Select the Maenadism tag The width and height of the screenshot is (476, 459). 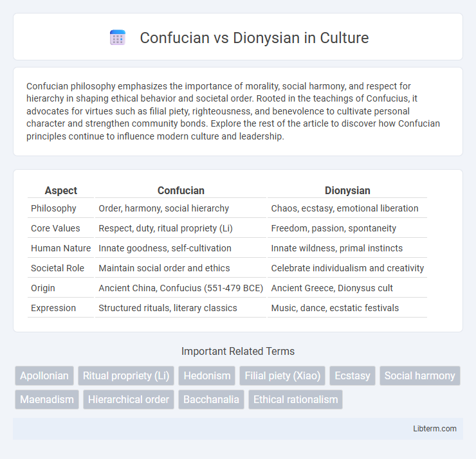(47, 399)
